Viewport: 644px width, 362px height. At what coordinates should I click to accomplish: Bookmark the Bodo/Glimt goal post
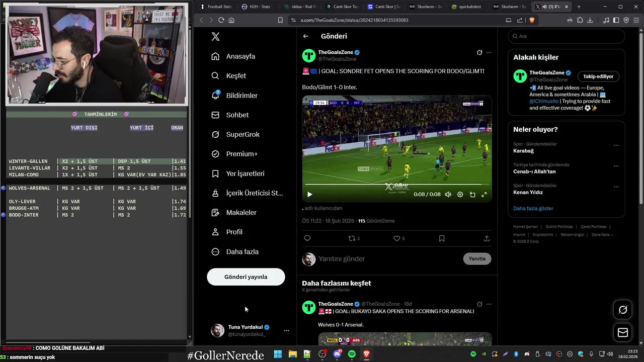click(442, 238)
